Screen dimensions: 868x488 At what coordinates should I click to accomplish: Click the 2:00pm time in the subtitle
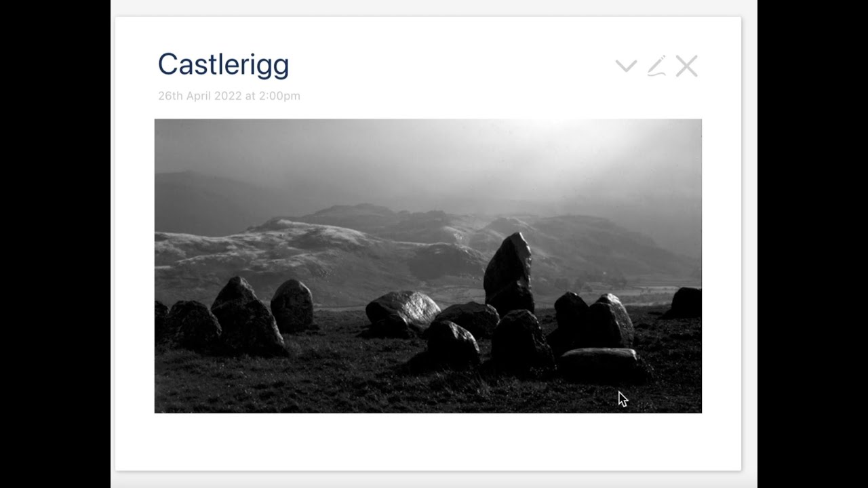pyautogui.click(x=279, y=96)
